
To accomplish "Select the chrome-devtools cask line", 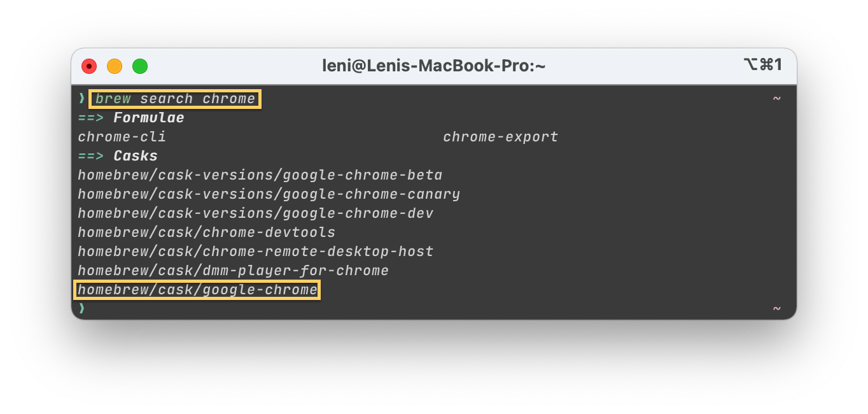I will click(207, 232).
